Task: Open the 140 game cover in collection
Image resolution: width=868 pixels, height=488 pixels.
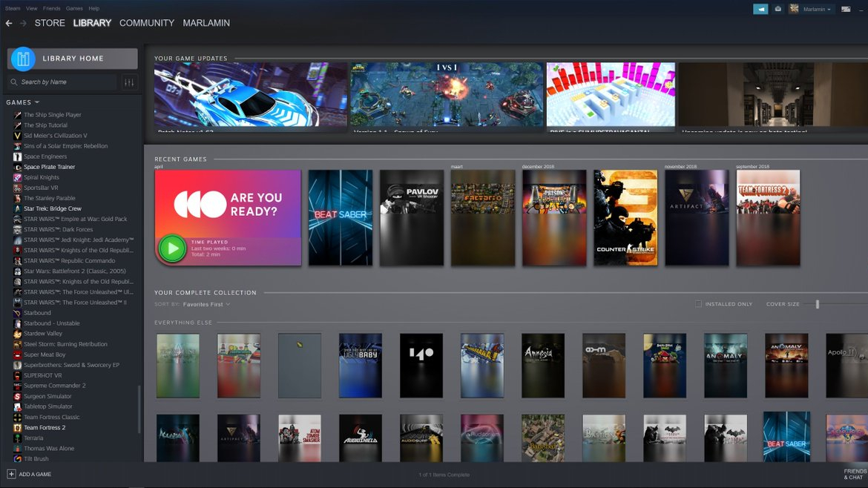Action: coord(421,365)
